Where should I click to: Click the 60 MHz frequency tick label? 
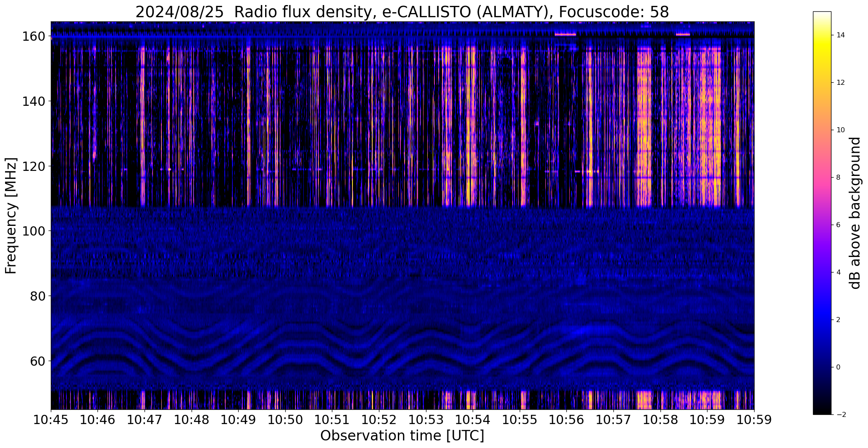click(38, 361)
